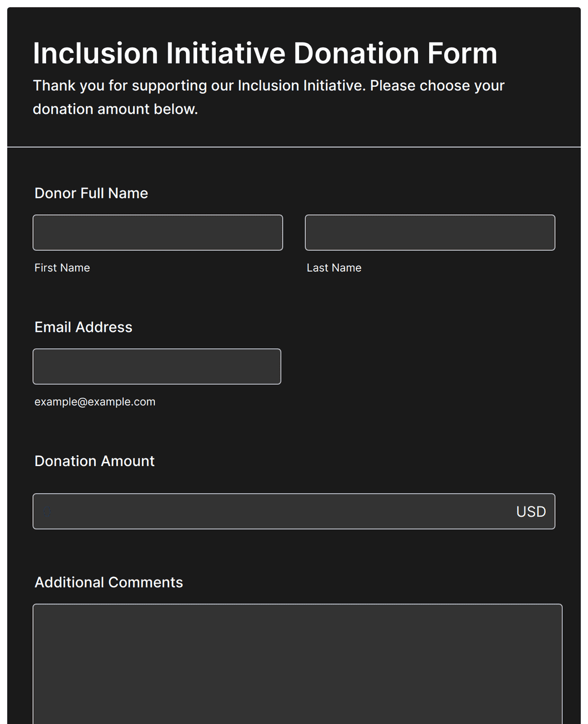Click the Last Name sublabel text

334,268
